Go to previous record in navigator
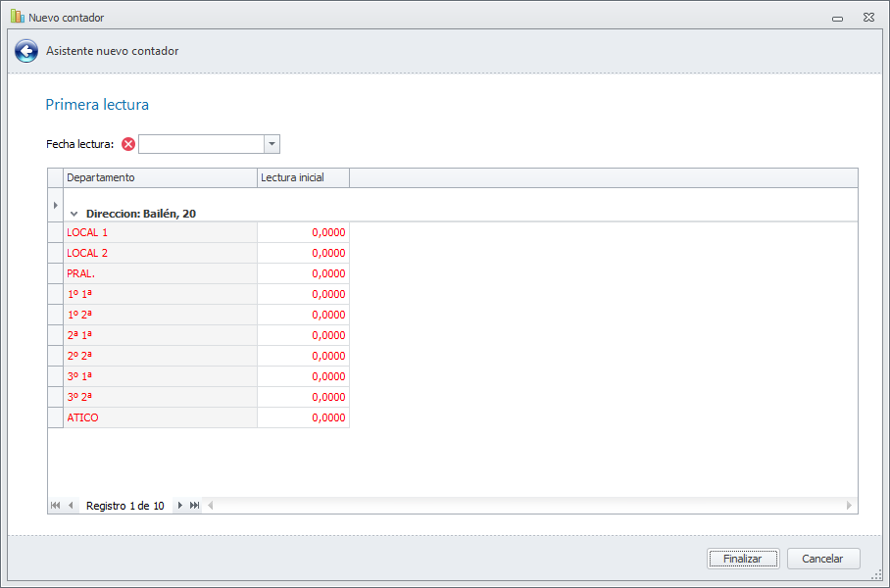Screen dimensions: 890x588 pos(71,505)
